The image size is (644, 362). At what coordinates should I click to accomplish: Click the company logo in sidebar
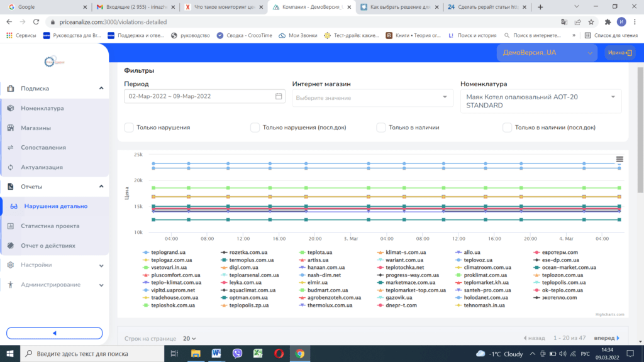point(54,62)
